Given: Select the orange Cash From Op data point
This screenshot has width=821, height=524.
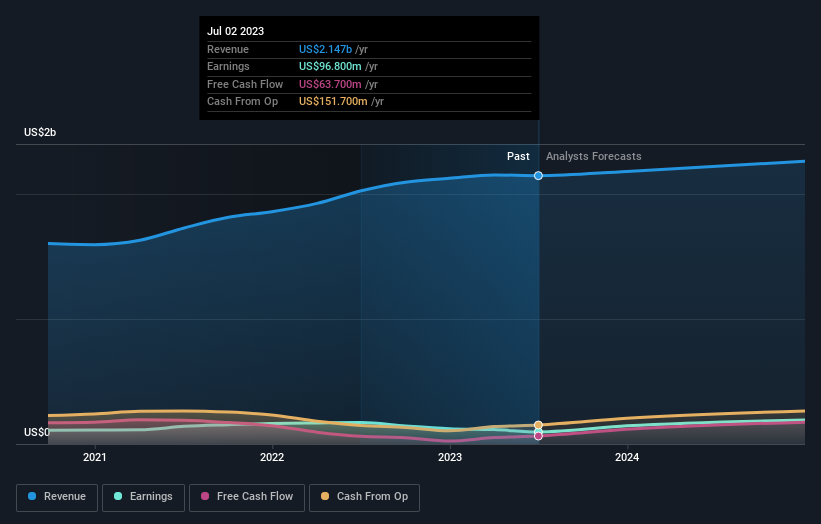Looking at the screenshot, I should tap(538, 425).
